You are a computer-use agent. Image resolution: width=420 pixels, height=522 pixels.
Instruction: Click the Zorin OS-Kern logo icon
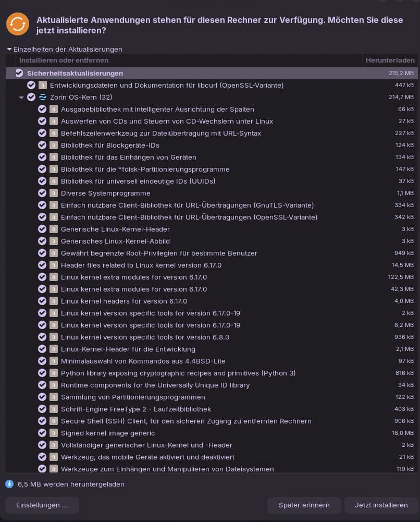[43, 97]
